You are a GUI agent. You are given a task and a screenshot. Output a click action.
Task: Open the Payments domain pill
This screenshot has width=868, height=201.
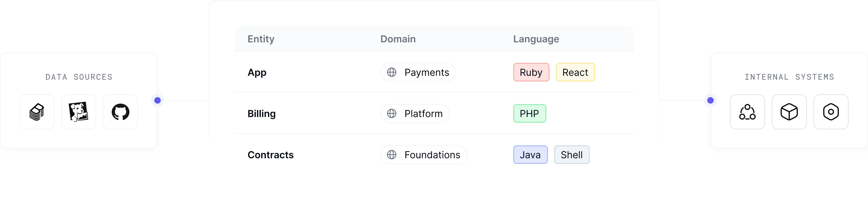click(418, 72)
